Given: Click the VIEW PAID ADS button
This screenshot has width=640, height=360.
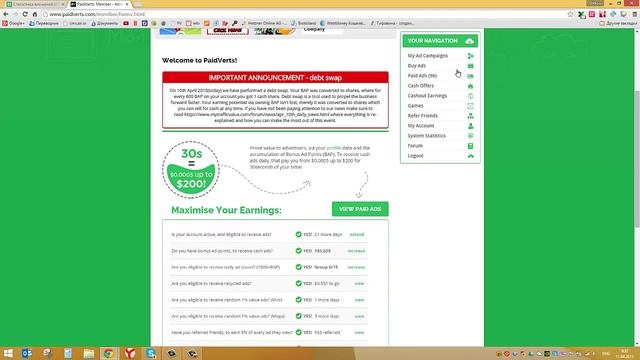Looking at the screenshot, I should pos(360,209).
